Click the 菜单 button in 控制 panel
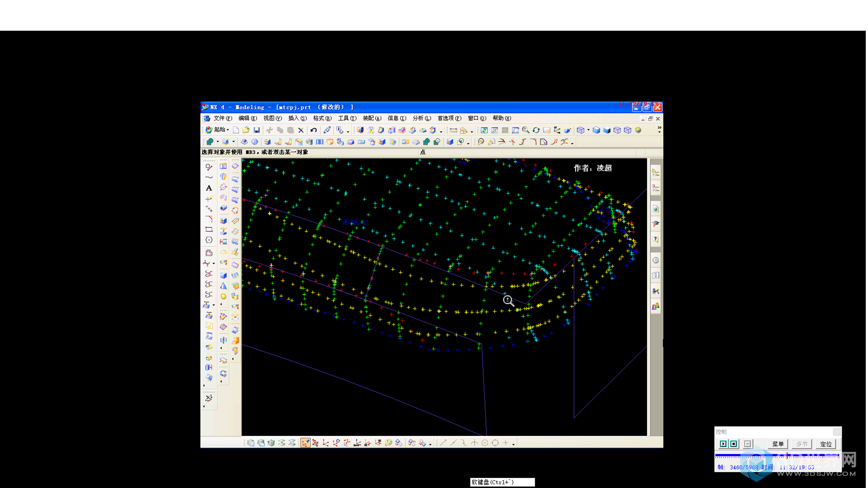 (778, 444)
